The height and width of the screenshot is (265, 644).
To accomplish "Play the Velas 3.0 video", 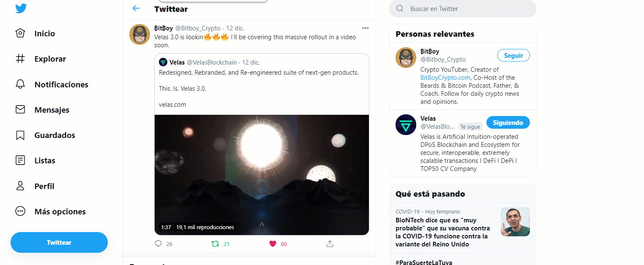I will 262,175.
